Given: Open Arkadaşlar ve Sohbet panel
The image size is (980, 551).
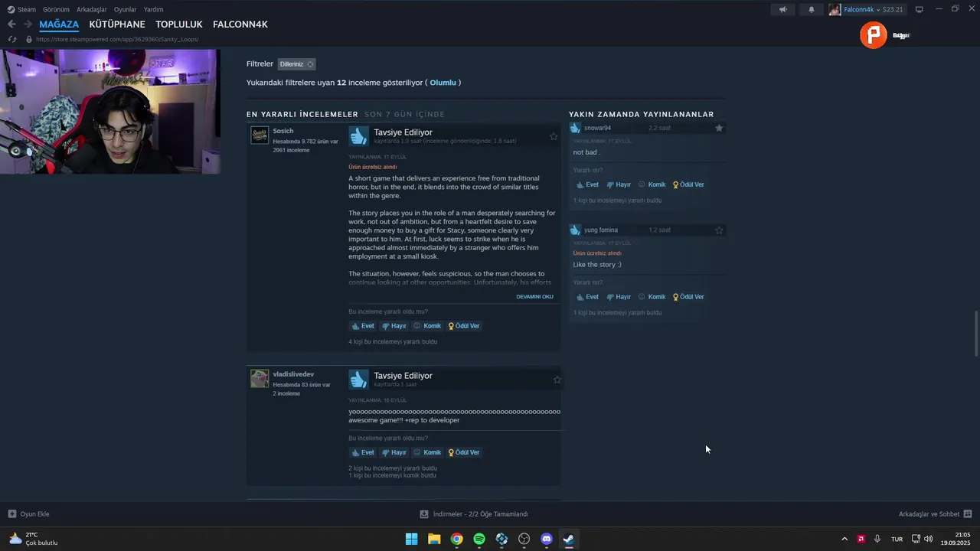Looking at the screenshot, I should [x=935, y=514].
